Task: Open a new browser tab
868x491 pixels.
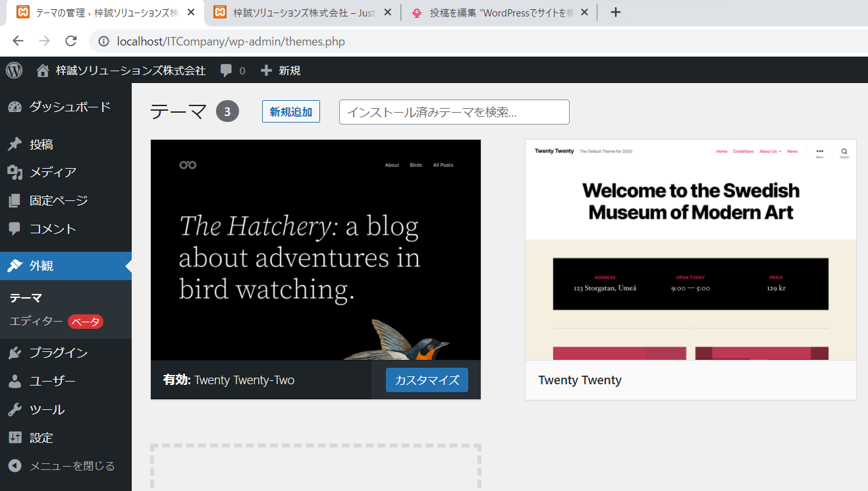Action: 615,13
